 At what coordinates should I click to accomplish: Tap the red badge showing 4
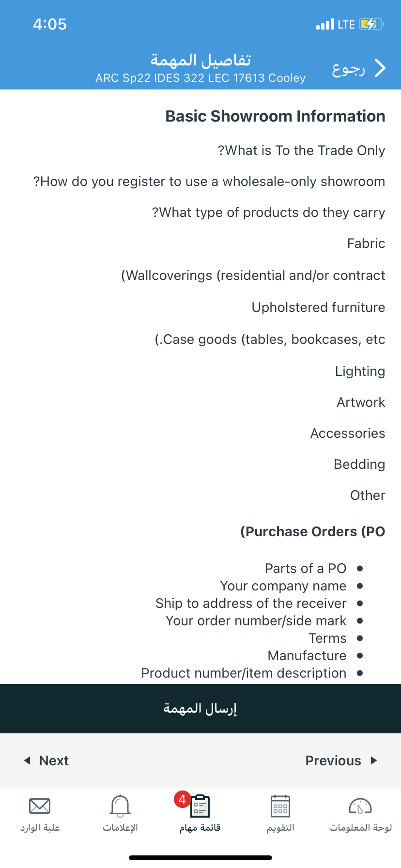182,799
